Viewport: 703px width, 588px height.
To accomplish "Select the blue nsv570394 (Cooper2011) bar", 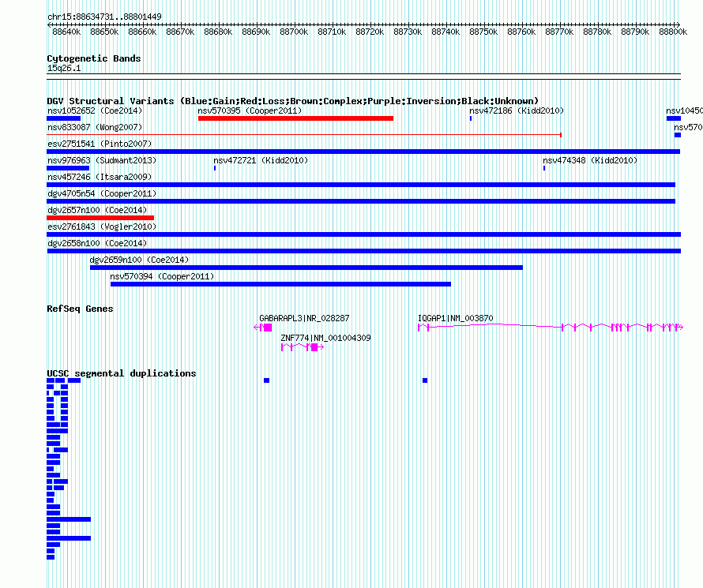I will coord(280,284).
